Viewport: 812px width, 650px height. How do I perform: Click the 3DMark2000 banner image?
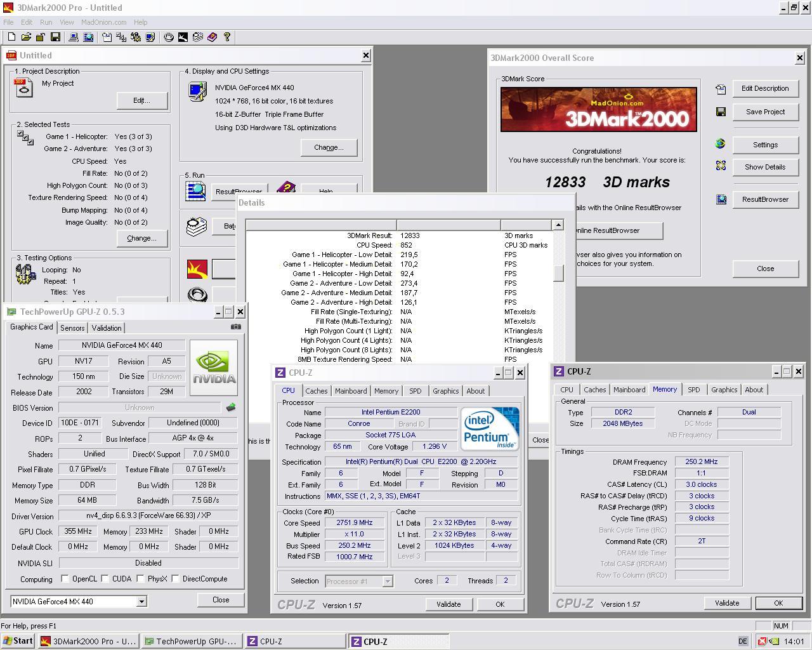pyautogui.click(x=599, y=110)
